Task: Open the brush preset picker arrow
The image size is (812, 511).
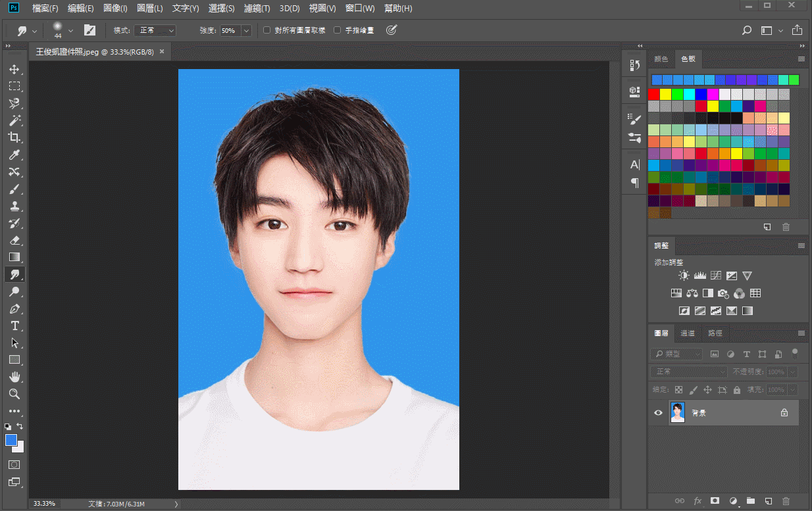Action: [70, 30]
